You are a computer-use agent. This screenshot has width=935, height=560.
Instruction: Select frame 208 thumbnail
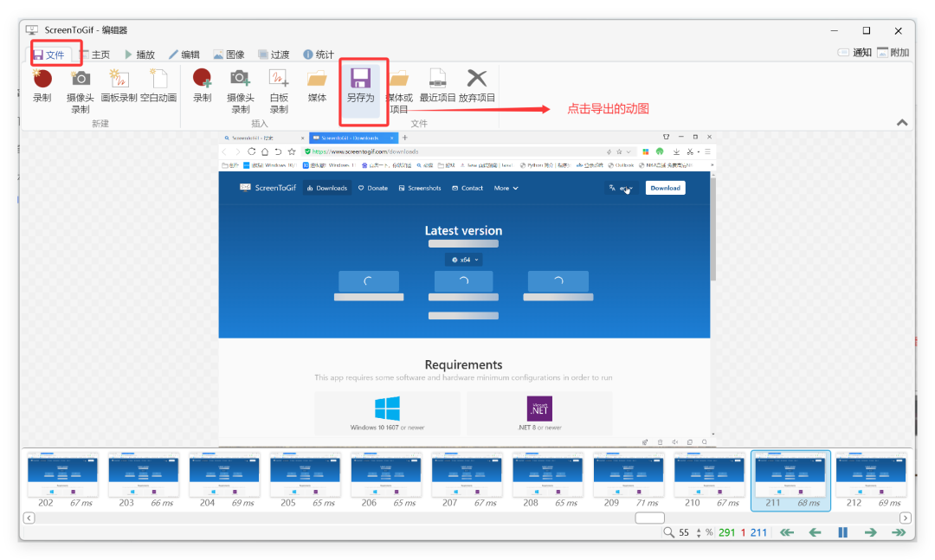[548, 480]
